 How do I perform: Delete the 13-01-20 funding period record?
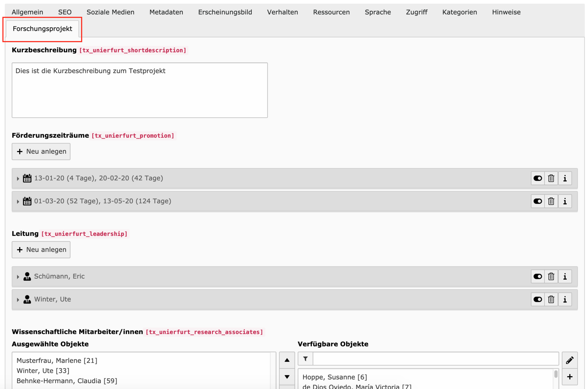click(551, 178)
